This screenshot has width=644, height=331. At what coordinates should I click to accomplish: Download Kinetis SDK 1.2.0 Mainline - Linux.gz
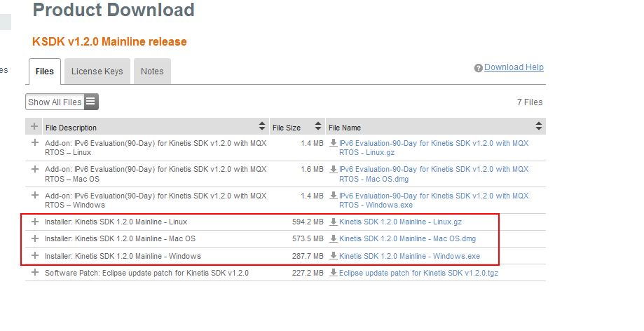[x=400, y=222]
